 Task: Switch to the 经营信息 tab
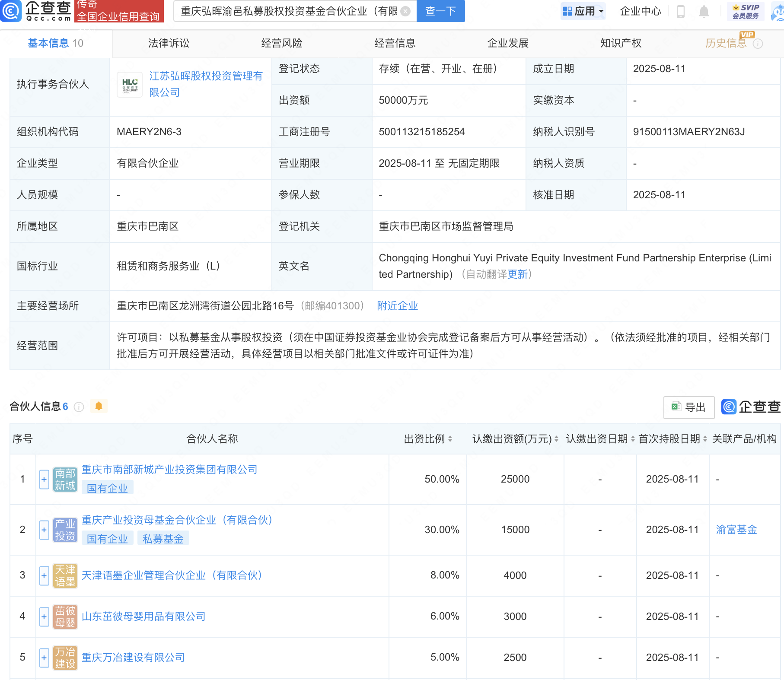[395, 43]
